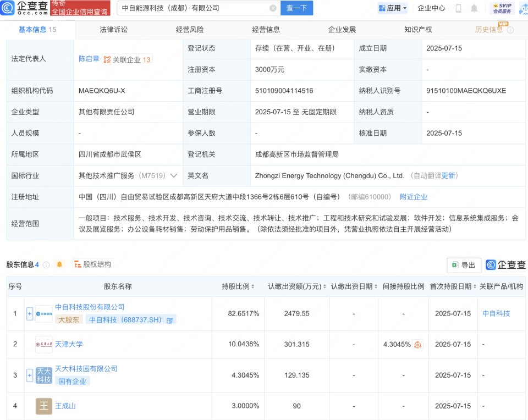
Task: Click the 查一下 search button
Action: coord(296,8)
